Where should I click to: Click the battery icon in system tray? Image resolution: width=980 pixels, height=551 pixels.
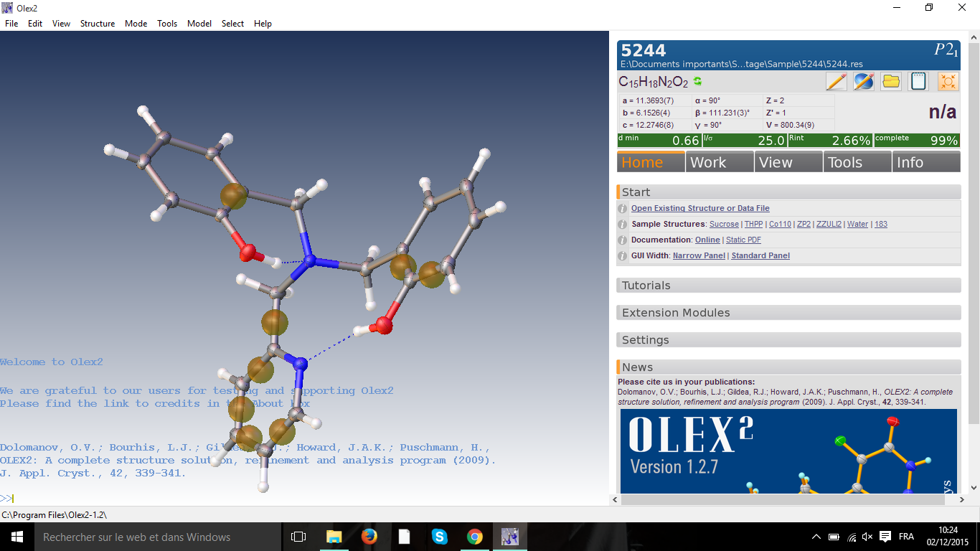[834, 537]
